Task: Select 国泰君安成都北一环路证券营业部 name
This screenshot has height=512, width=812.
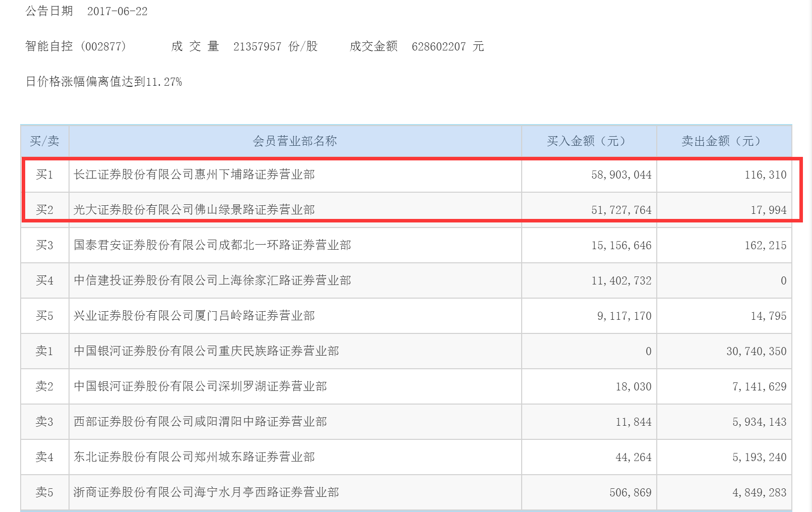Action: (x=212, y=245)
